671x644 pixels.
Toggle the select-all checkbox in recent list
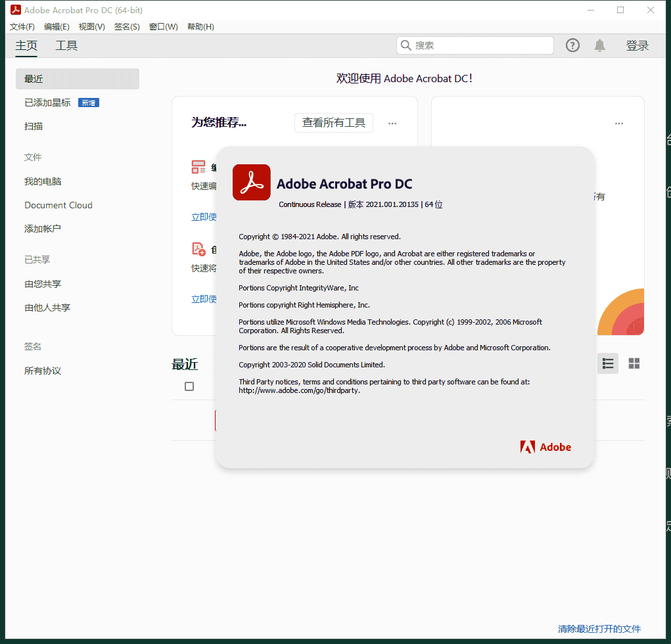(x=189, y=386)
